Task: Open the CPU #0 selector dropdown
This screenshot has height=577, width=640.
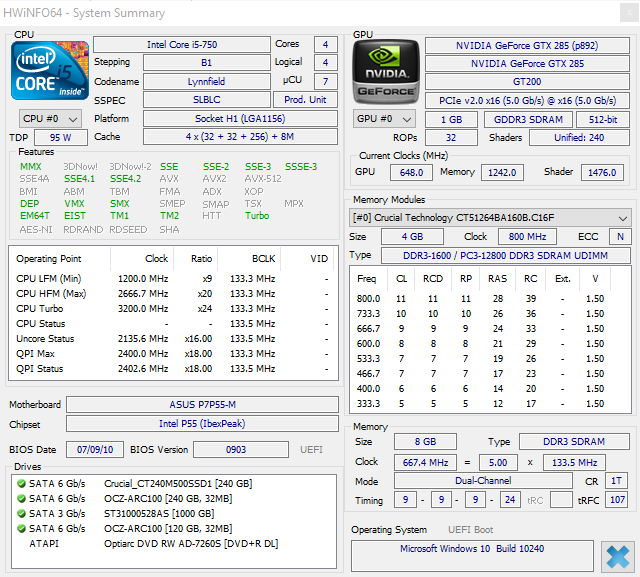Action: click(x=50, y=119)
